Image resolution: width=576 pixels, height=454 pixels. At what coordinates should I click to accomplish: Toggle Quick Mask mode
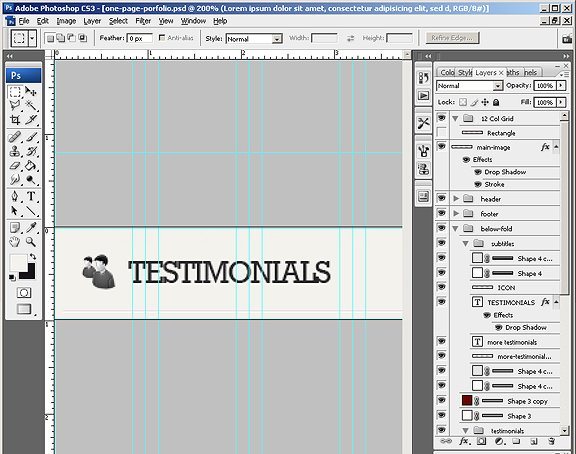click(24, 293)
